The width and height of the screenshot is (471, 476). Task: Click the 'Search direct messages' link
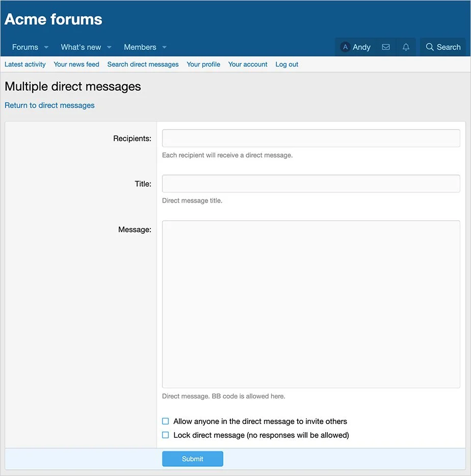143,64
